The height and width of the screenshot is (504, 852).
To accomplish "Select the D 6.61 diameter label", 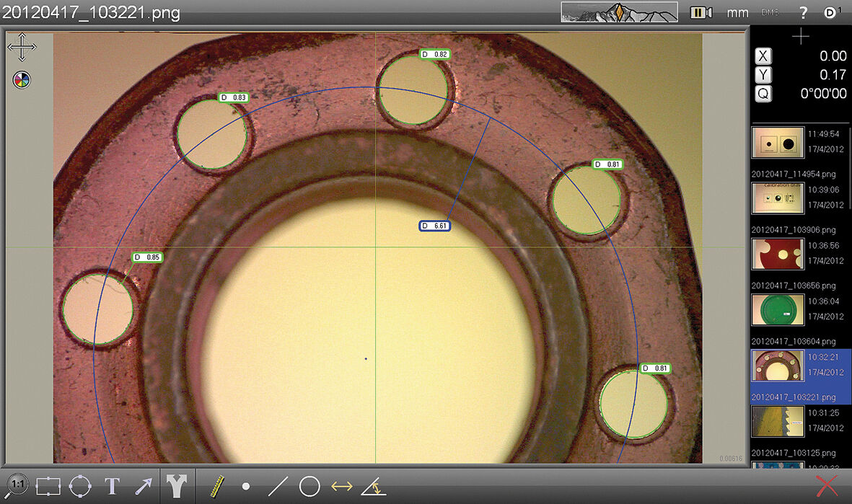I will [x=435, y=226].
